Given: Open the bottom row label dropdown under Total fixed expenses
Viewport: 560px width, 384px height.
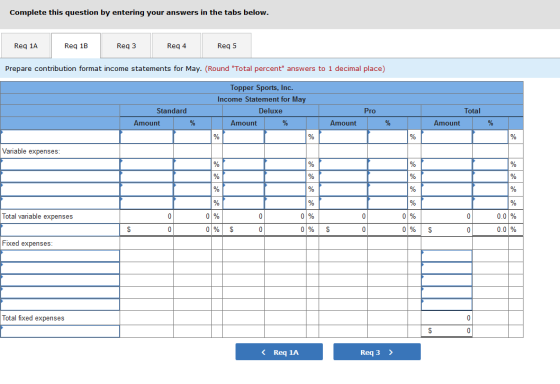Looking at the screenshot, I should coord(60,331).
